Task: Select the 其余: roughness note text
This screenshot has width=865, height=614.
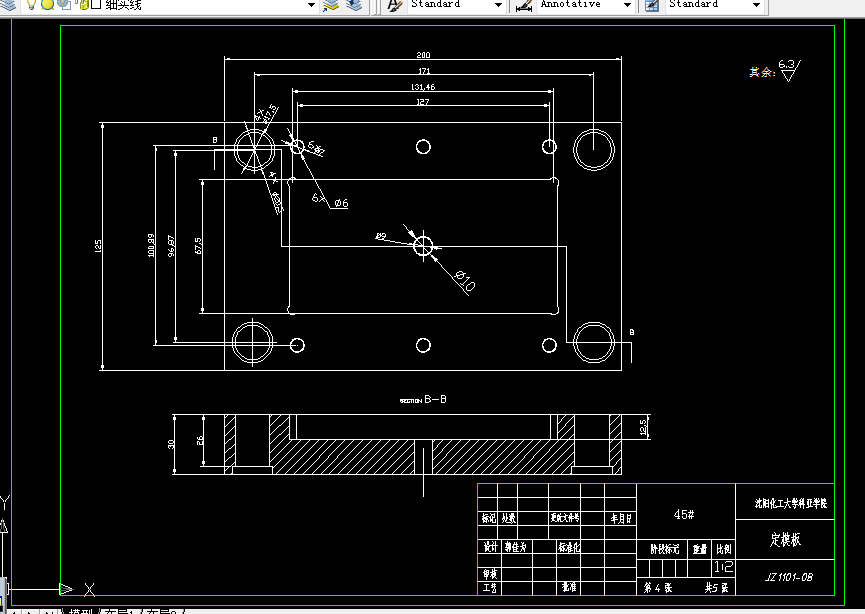Action: click(762, 72)
